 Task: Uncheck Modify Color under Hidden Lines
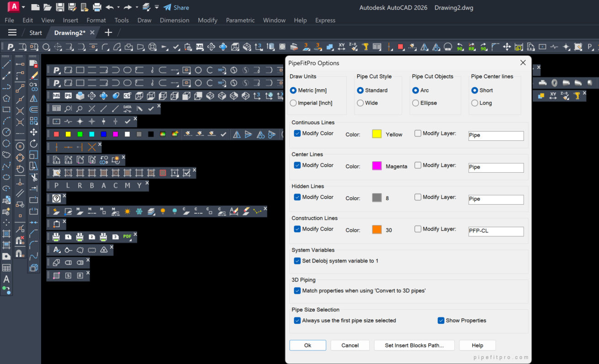click(x=297, y=197)
